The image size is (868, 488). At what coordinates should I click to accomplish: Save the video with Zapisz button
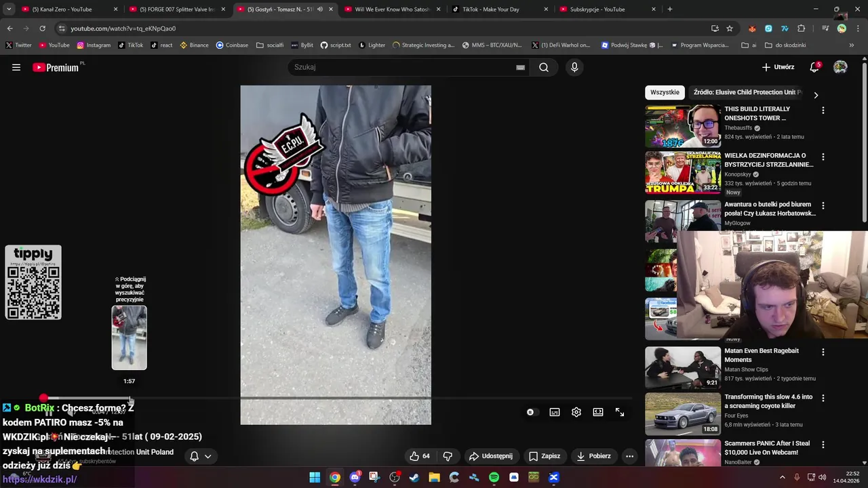pyautogui.click(x=545, y=456)
